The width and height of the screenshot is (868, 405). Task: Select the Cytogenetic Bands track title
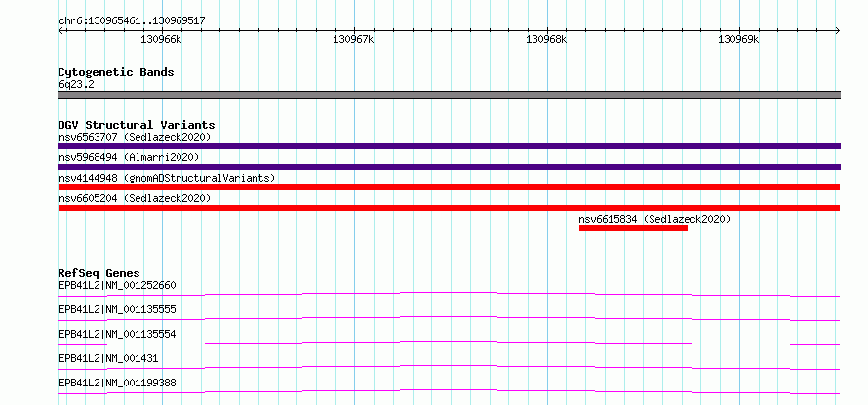pyautogui.click(x=116, y=72)
